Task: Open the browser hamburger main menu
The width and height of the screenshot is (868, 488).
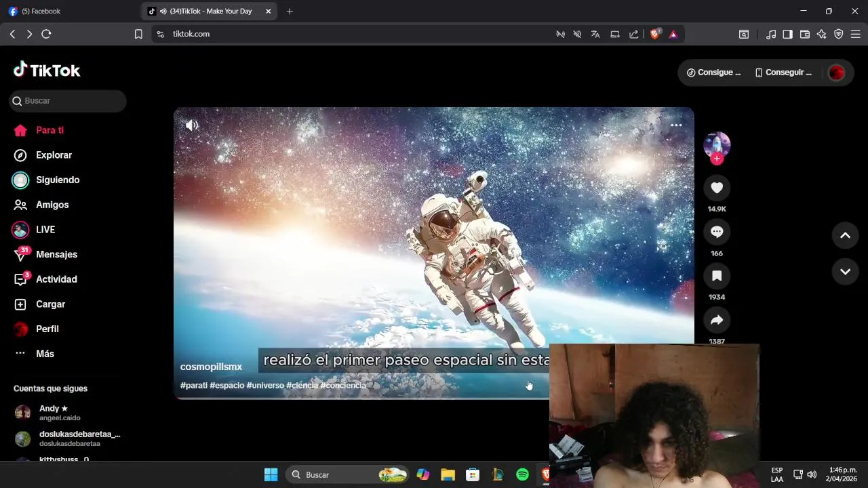Action: tap(856, 34)
